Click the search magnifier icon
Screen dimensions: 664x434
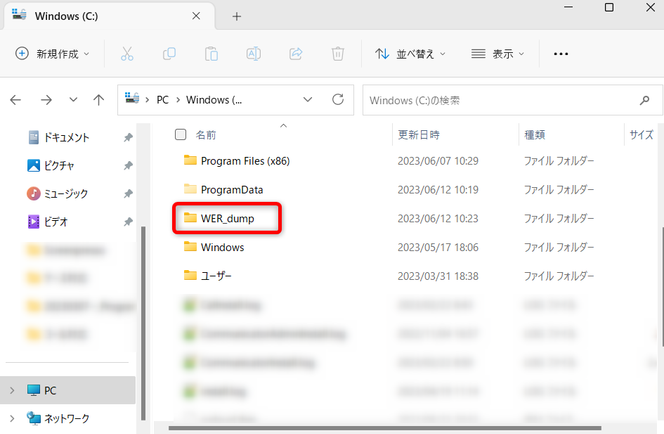point(645,100)
